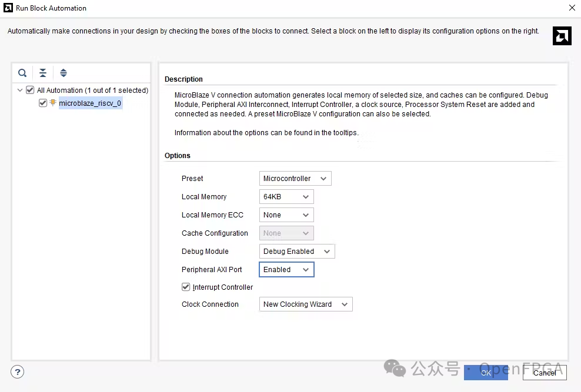Image resolution: width=581 pixels, height=392 pixels.
Task: Close the Run Block Automation dialog
Action: point(572,8)
